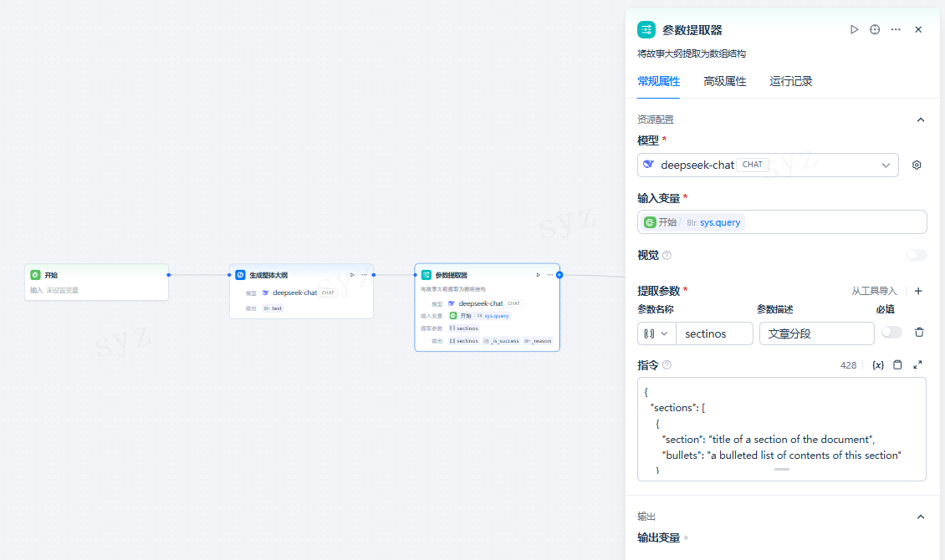Expand the 输出变量 section
The image size is (945, 560).
[686, 537]
